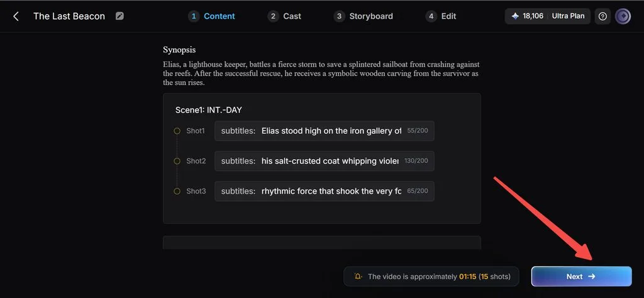Click the 130/200 character counter
The image size is (644, 298).
[416, 160]
